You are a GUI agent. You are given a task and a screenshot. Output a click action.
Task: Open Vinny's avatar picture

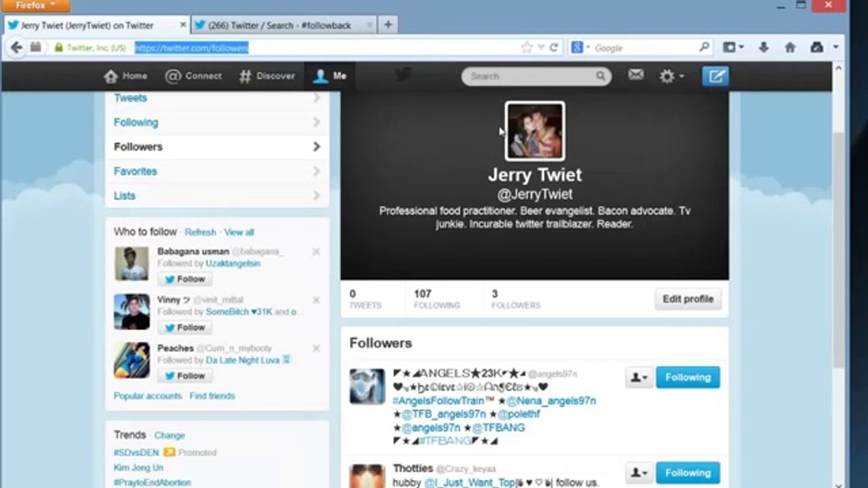pyautogui.click(x=132, y=312)
